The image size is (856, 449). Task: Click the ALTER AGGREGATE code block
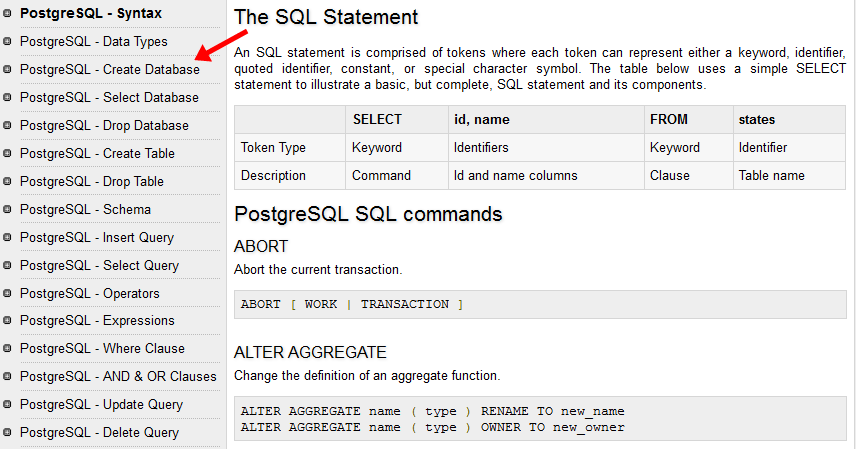tap(539, 419)
